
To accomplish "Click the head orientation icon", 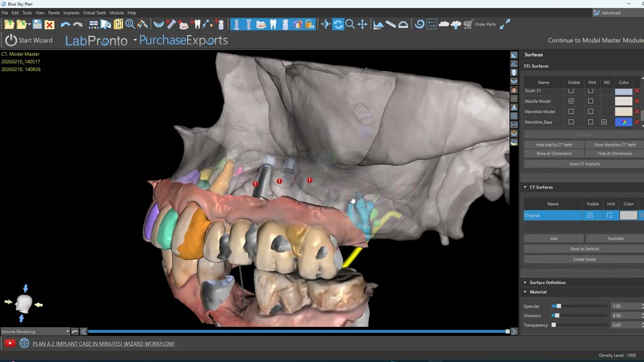I will 24,304.
